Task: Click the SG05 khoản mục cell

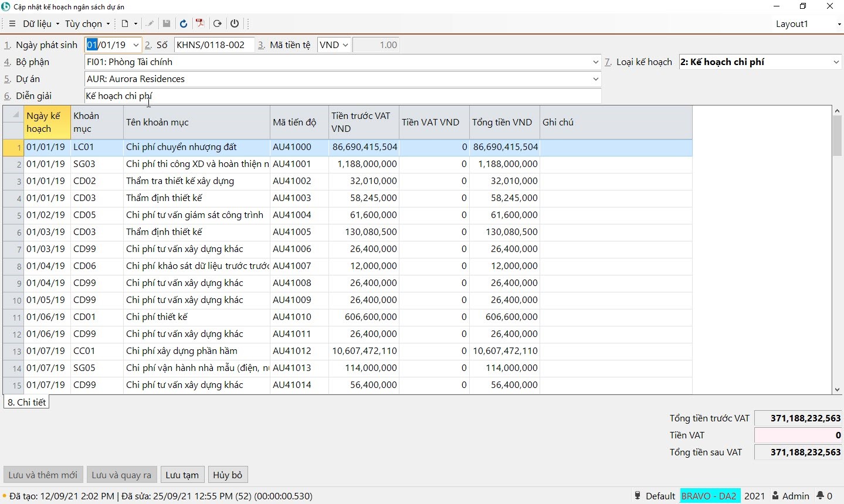Action: pos(97,368)
